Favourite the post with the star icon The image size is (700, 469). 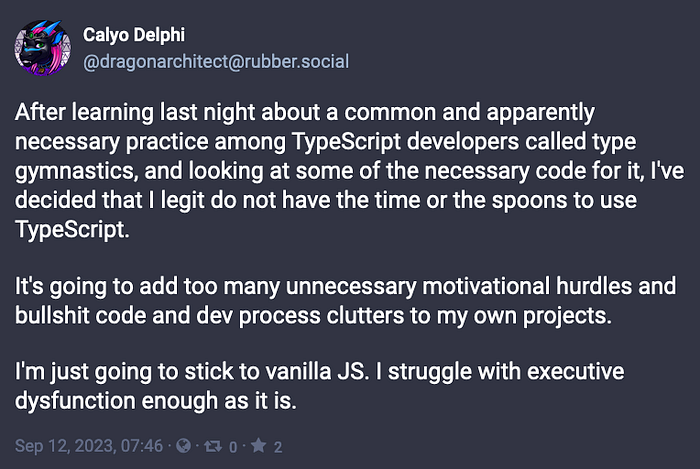[258, 445]
